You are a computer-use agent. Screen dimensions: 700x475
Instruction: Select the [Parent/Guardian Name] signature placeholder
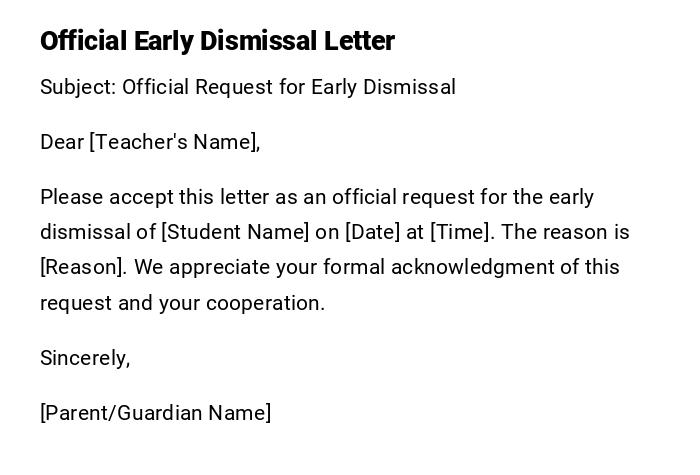pos(155,413)
